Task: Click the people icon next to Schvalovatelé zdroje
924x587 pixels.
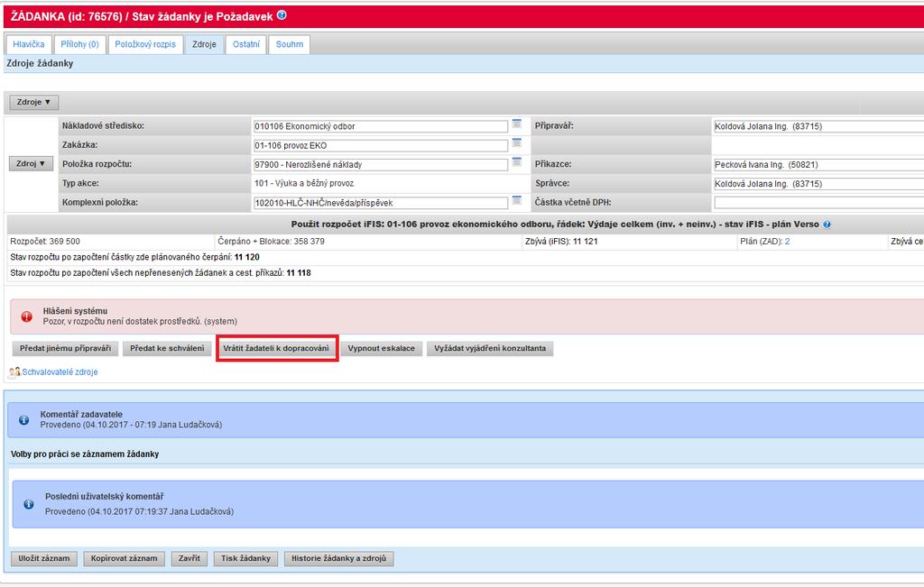Action: (14, 372)
